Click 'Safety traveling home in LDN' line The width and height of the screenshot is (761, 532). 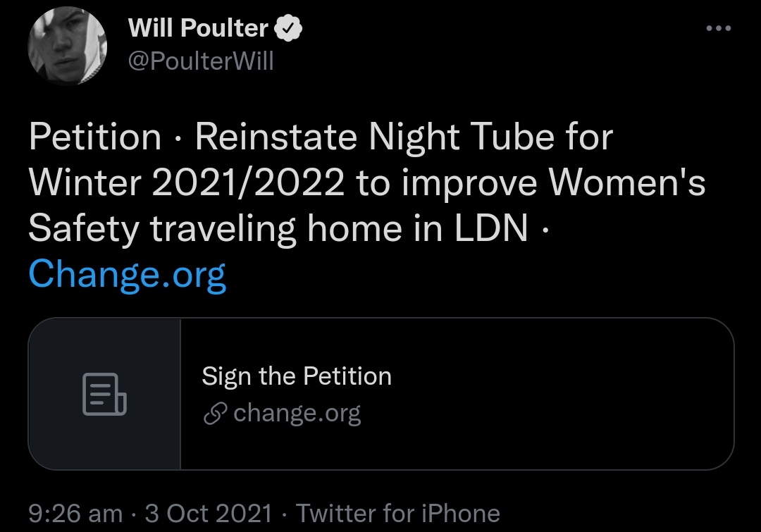coord(278,228)
